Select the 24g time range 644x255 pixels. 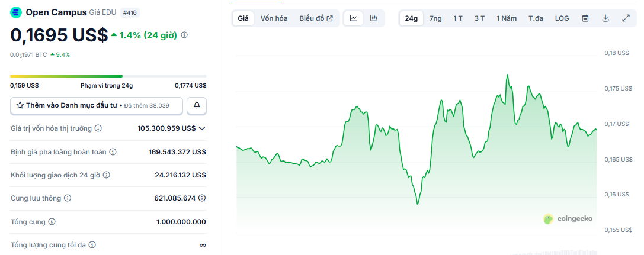pyautogui.click(x=411, y=18)
